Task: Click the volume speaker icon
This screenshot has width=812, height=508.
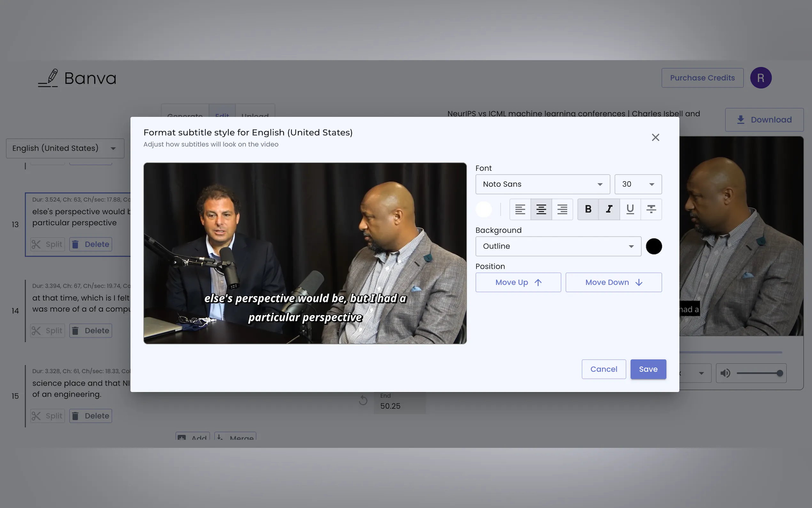Action: coord(725,373)
